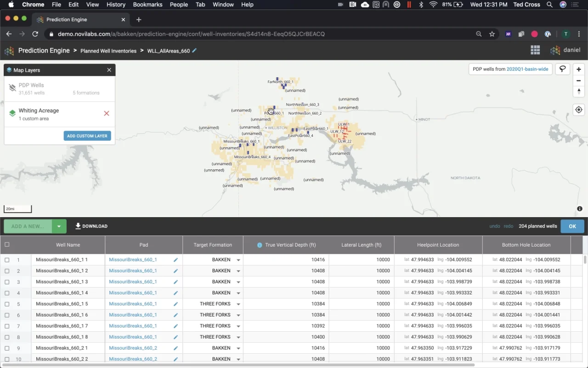Edit pad for row 7 pencil icon
This screenshot has height=368, width=588.
tap(175, 326)
